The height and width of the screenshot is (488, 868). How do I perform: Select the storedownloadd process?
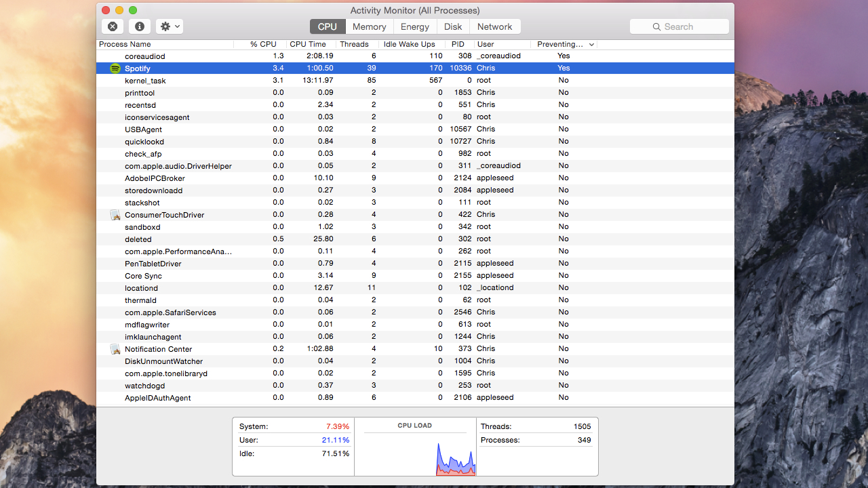click(x=154, y=190)
